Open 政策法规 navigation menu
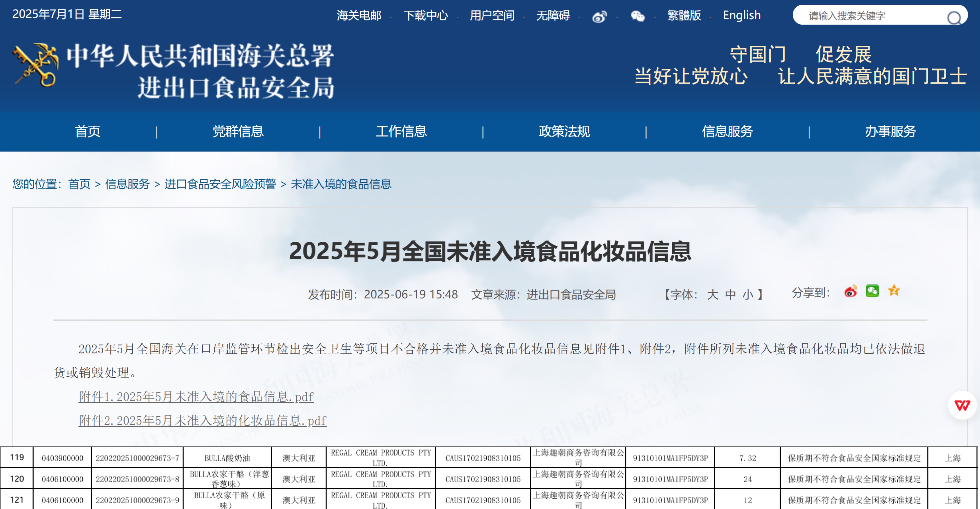Viewport: 980px width, 509px height. [564, 132]
